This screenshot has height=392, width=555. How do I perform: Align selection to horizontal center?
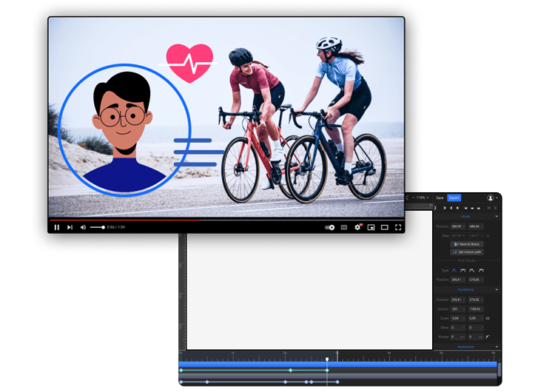(x=451, y=208)
